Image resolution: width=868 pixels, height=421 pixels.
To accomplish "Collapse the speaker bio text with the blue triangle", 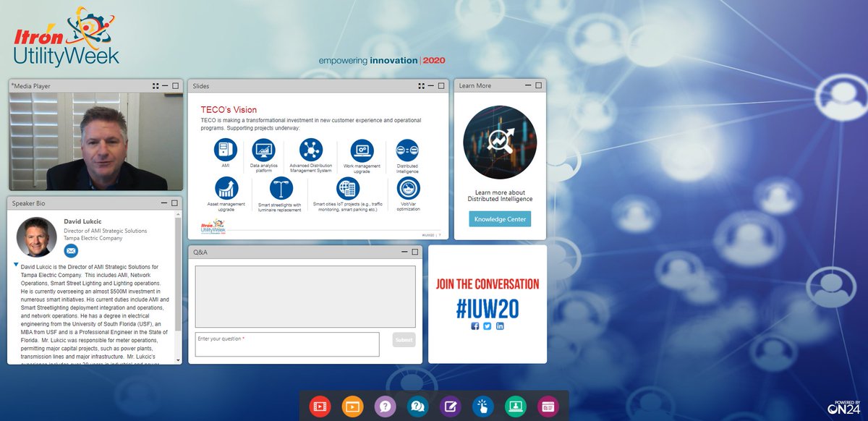I will (17, 265).
